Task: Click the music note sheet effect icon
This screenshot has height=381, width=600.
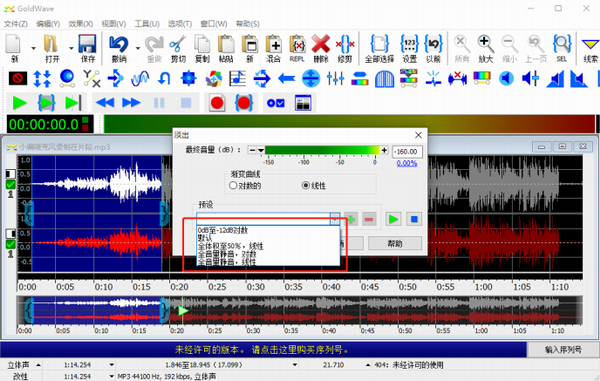Action: tap(237, 78)
